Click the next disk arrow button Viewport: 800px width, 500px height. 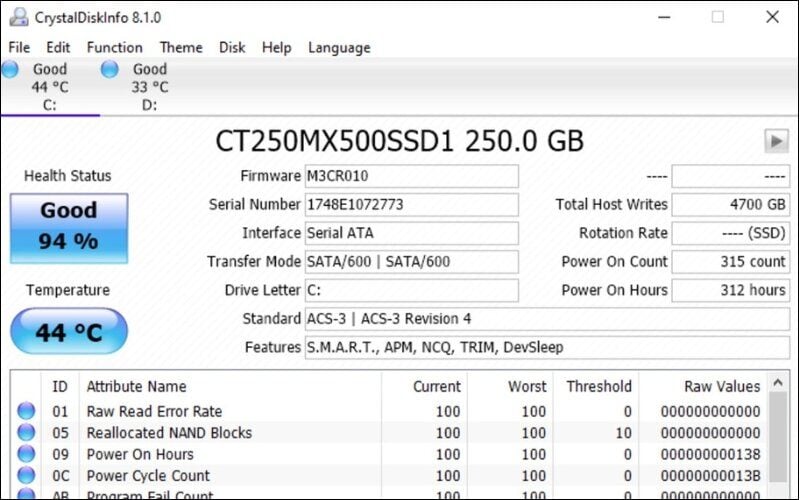776,141
